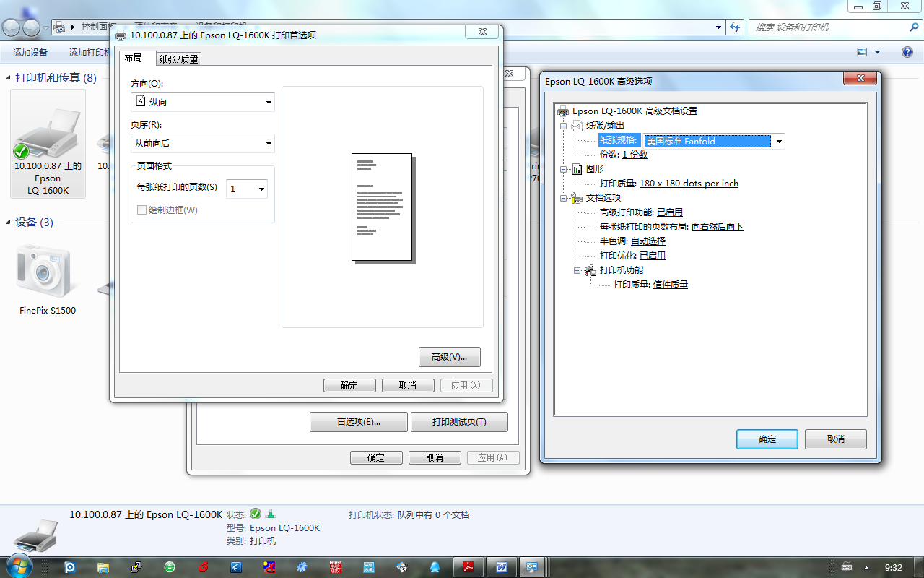Click the envelope icon next to 纸张/输出
The width and height of the screenshot is (924, 578).
[577, 126]
